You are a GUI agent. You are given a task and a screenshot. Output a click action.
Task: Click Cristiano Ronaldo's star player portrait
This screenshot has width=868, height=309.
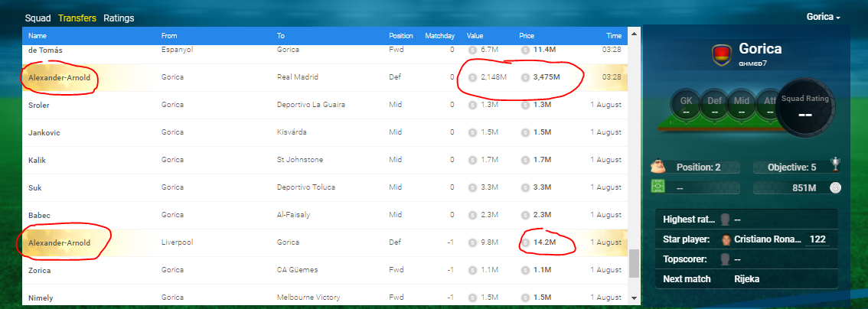(x=726, y=240)
